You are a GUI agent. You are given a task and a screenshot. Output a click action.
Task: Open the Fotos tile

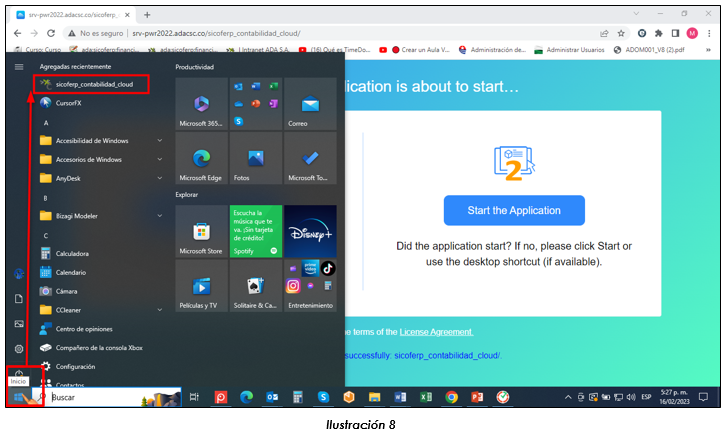255,158
